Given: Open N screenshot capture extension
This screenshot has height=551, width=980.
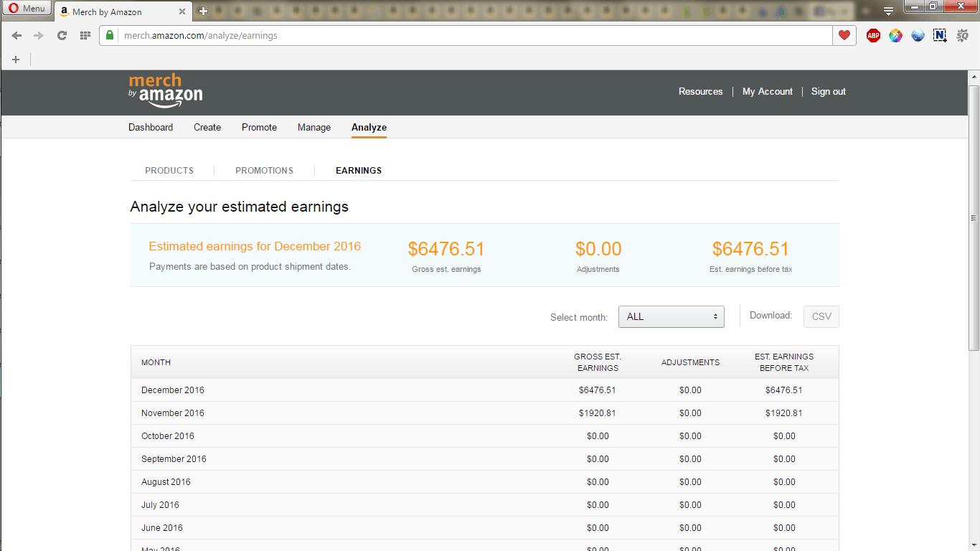Looking at the screenshot, I should tap(940, 35).
